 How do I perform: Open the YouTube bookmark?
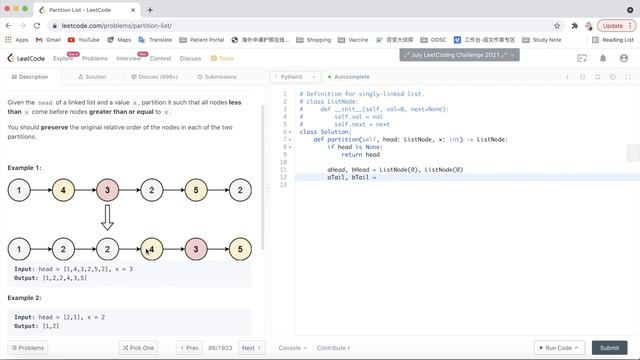click(84, 40)
